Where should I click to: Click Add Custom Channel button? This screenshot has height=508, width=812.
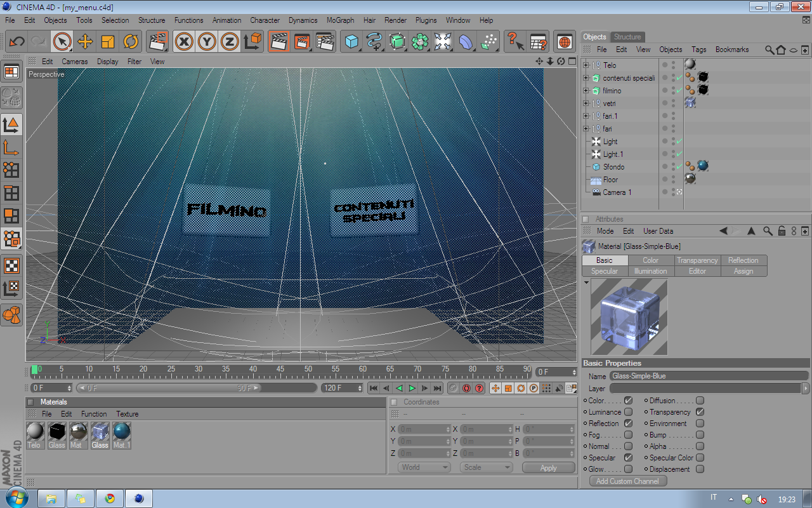(628, 481)
